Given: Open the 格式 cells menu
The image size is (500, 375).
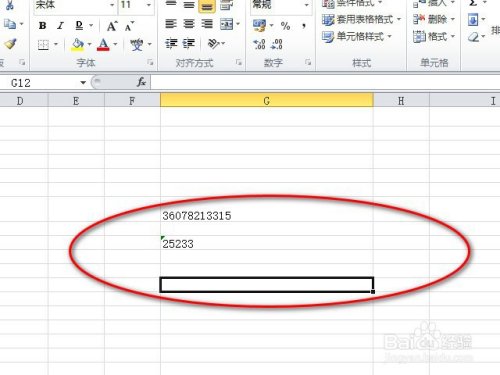Looking at the screenshot, I should click(x=434, y=36).
